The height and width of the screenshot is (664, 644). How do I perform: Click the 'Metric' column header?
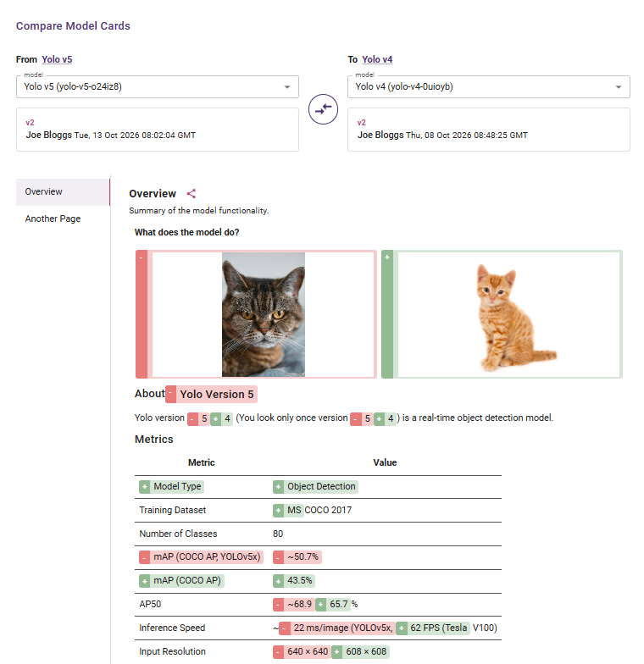pyautogui.click(x=202, y=462)
